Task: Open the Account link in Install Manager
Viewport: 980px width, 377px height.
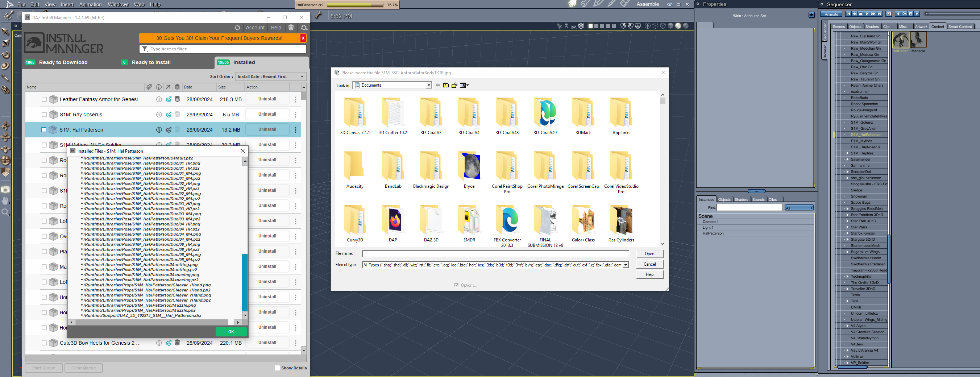Action: (255, 28)
